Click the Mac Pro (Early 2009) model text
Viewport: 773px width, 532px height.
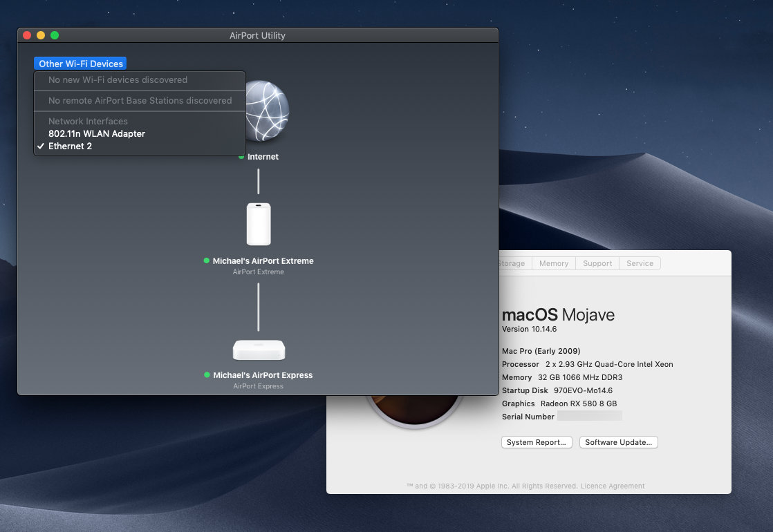click(x=541, y=351)
